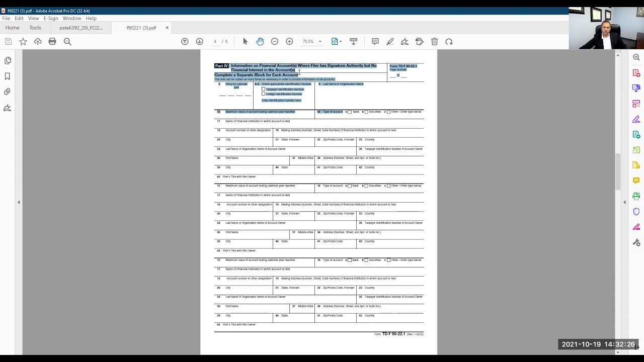The height and width of the screenshot is (362, 644).
Task: Check Bank checkbox in third account block
Action: pos(350,260)
